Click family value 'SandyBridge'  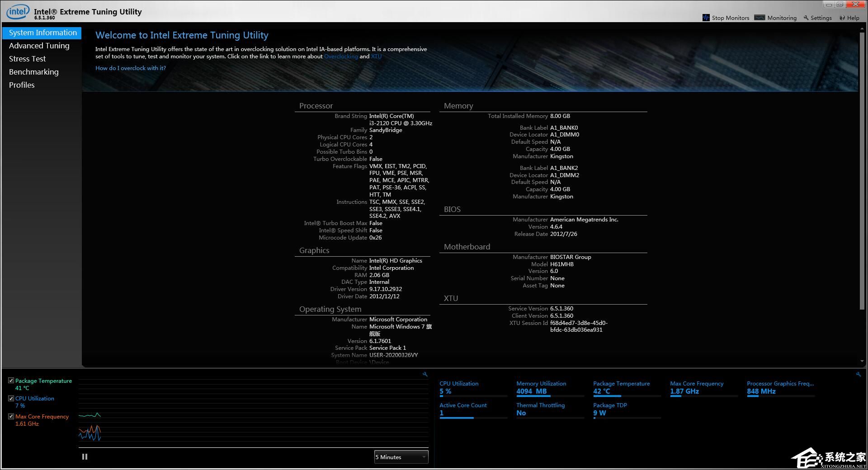pos(386,130)
